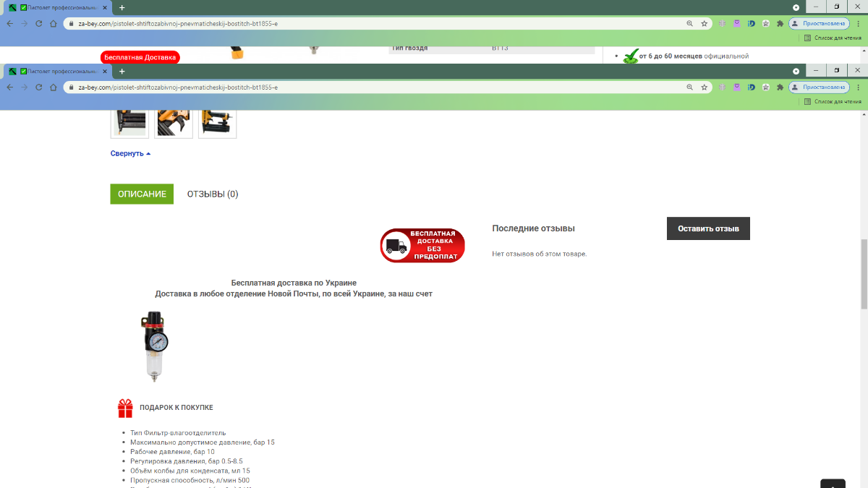Open the tab search dropdown in the lower window

click(x=796, y=71)
